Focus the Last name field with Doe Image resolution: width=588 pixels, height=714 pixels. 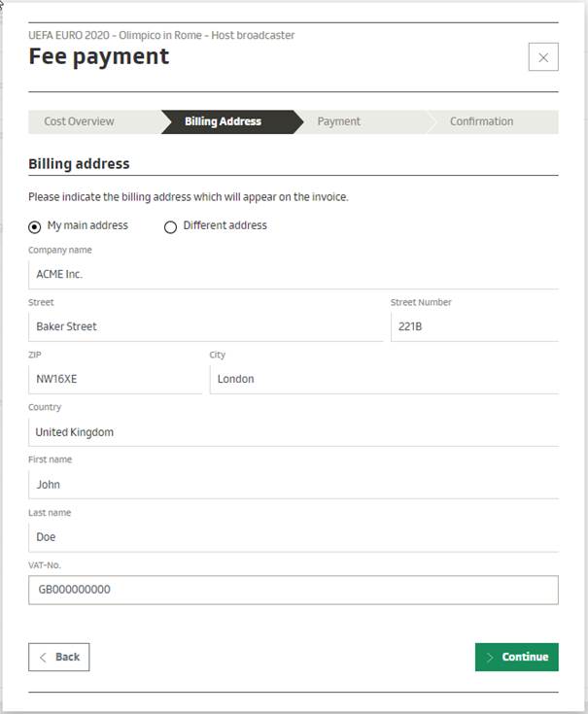click(x=293, y=536)
